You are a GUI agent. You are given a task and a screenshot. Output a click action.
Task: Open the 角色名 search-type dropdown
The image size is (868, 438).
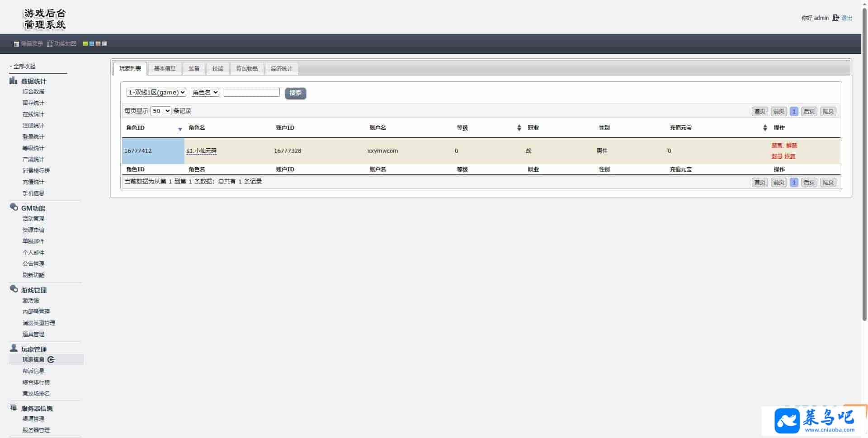[x=205, y=92]
